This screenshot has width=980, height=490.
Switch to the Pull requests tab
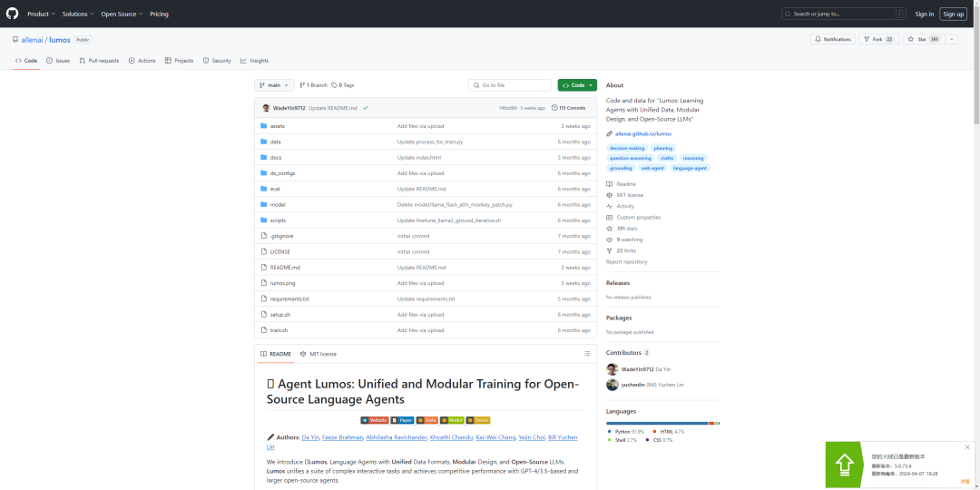(99, 61)
